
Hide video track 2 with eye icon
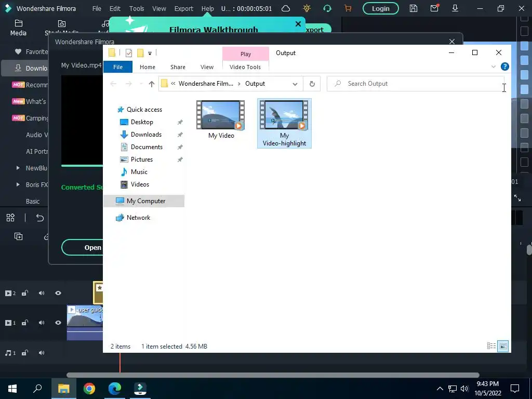pyautogui.click(x=58, y=293)
